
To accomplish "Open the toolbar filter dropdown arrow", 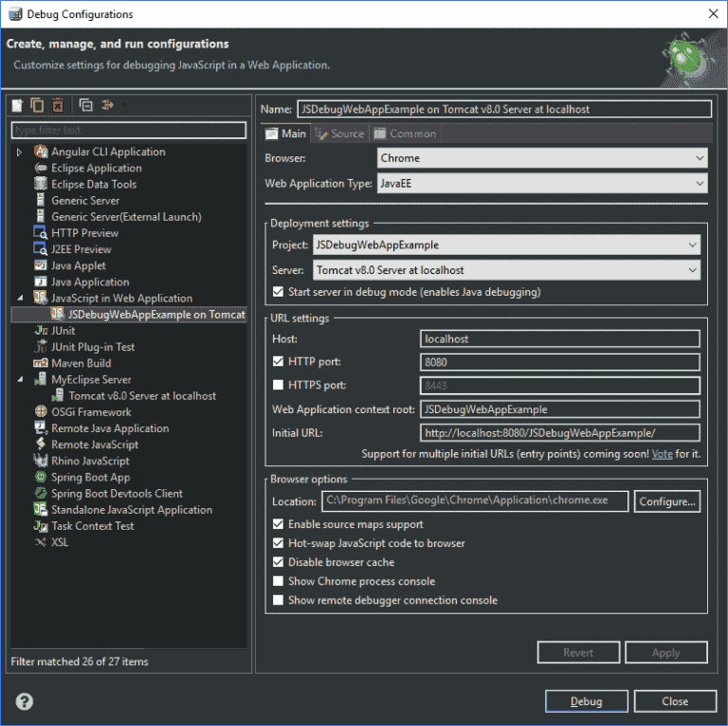I will (x=124, y=105).
